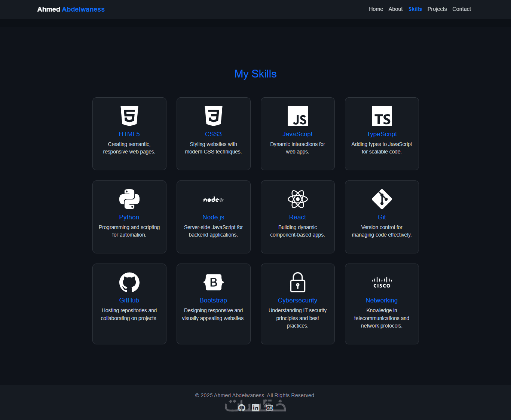Click the GitHub card title
This screenshot has width=511, height=420.
coord(129,300)
